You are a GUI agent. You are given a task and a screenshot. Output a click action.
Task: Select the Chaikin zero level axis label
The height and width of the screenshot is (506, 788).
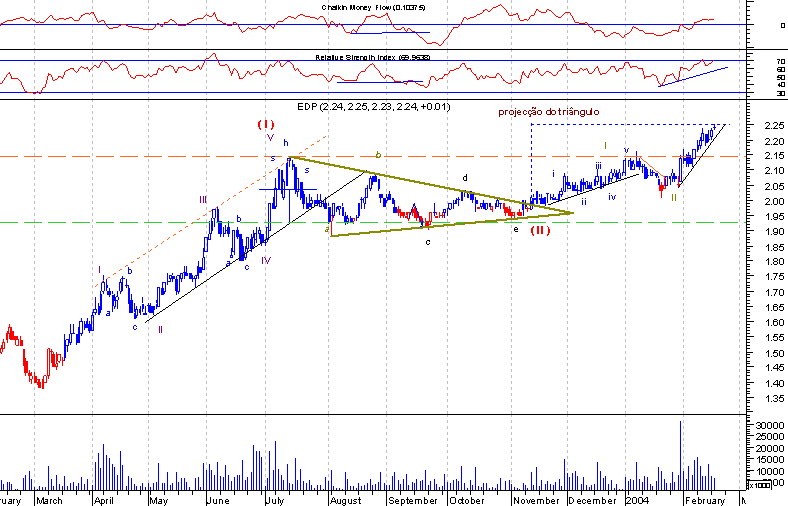782,25
